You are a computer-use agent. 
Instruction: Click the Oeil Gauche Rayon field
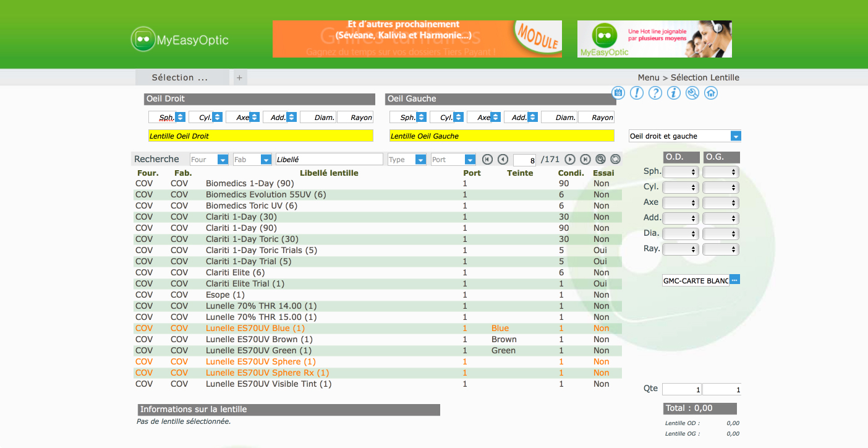pyautogui.click(x=596, y=117)
